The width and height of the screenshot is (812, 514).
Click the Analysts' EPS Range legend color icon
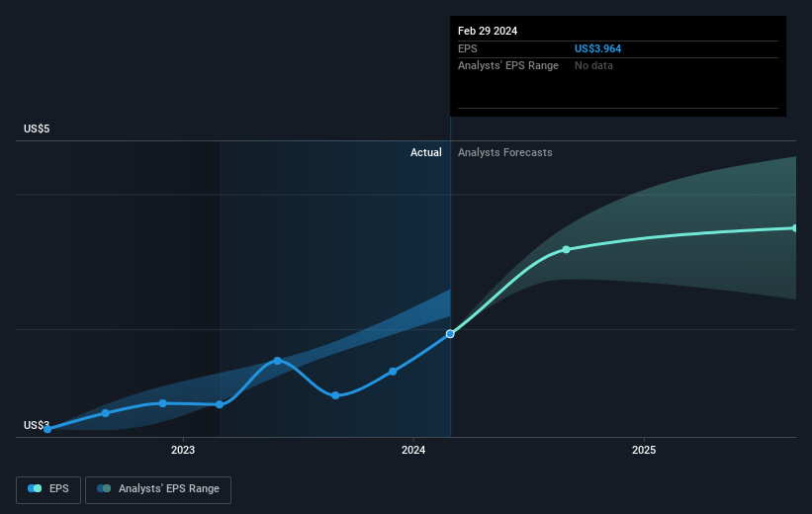[104, 488]
